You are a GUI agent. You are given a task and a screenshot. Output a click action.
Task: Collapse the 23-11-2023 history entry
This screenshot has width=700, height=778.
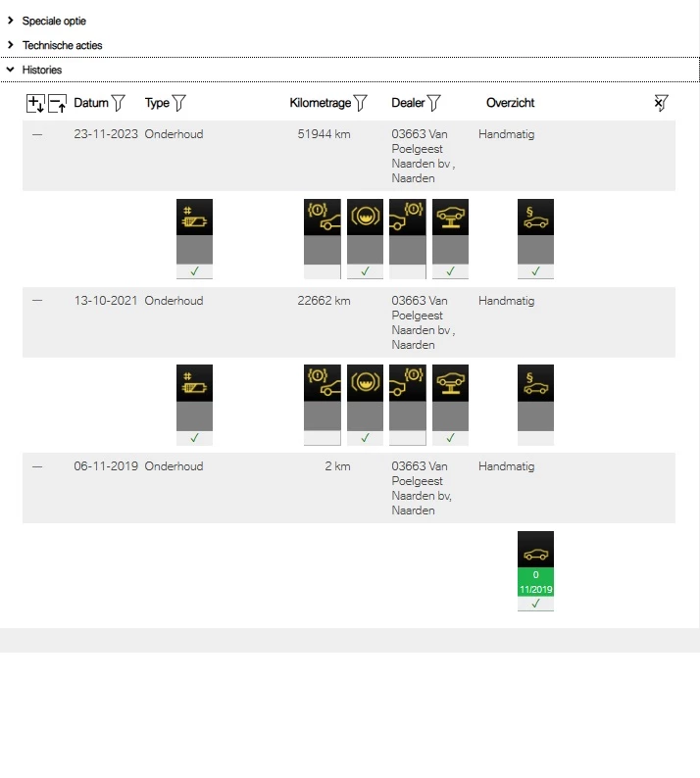point(37,134)
